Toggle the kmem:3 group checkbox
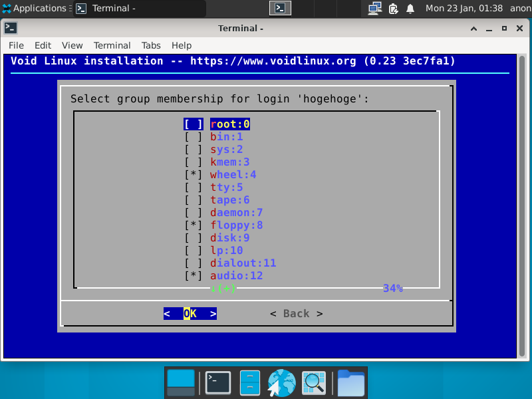 [x=194, y=162]
